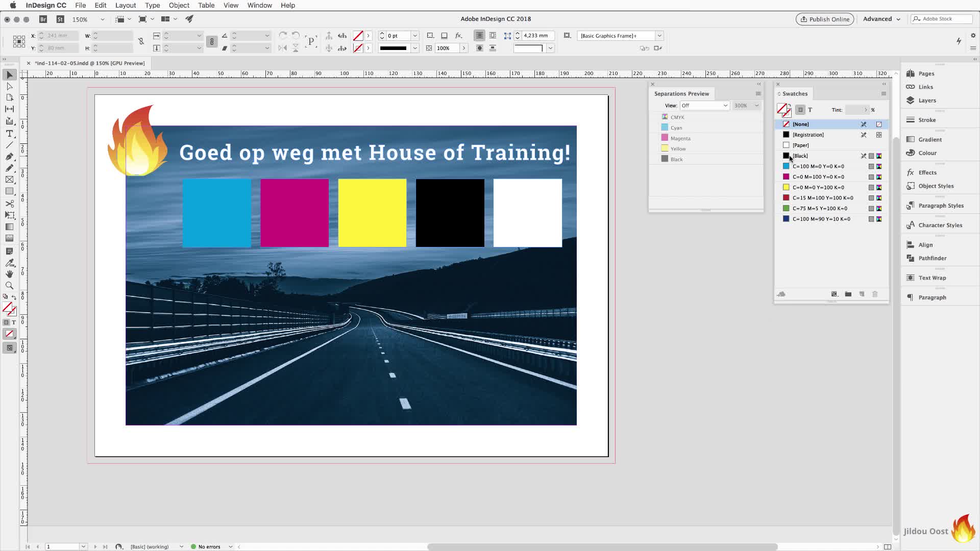Viewport: 980px width, 551px height.
Task: Click the Delete Swatch trash icon
Action: point(875,294)
